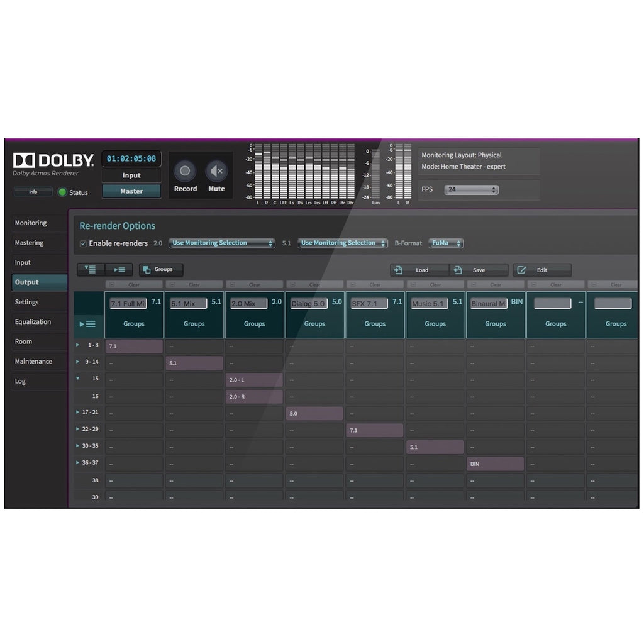This screenshot has width=644, height=644.
Task: Click the expand-all rows list icon
Action: click(x=91, y=269)
